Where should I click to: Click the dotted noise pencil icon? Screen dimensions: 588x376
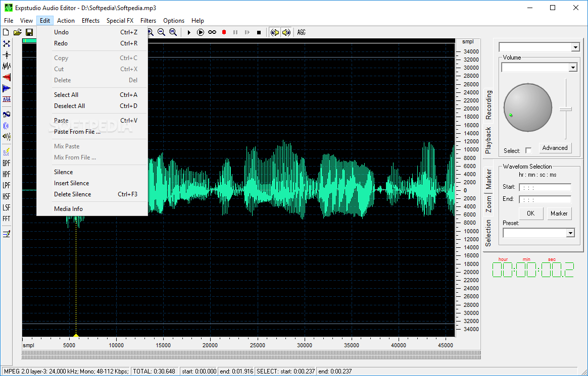pos(7,152)
